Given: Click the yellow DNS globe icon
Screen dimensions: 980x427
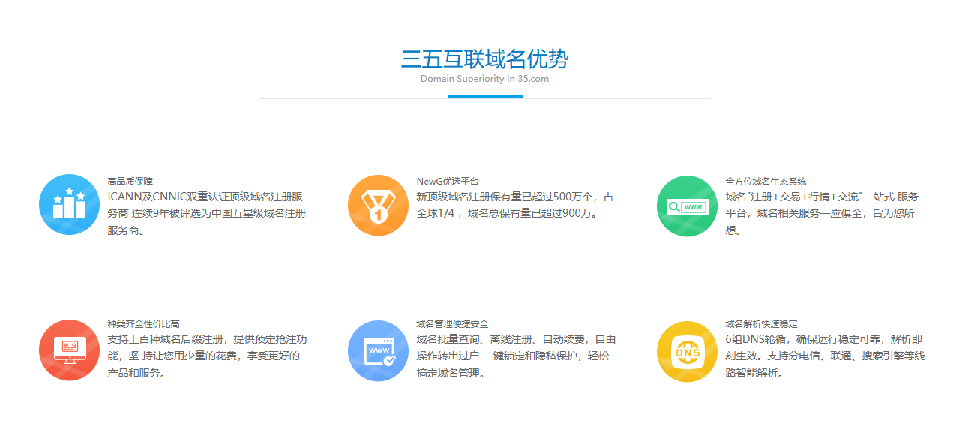Looking at the screenshot, I should [687, 350].
